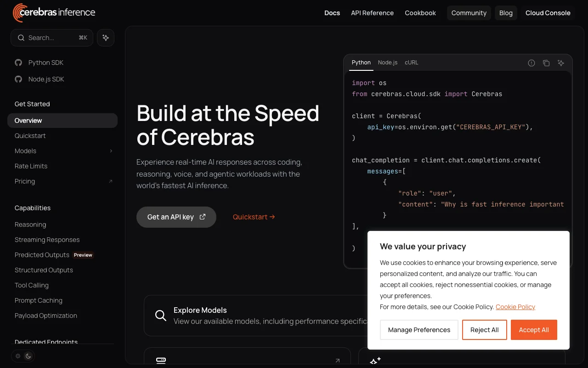The height and width of the screenshot is (368, 588).
Task: Open the Cookie Policy link
Action: point(515,307)
